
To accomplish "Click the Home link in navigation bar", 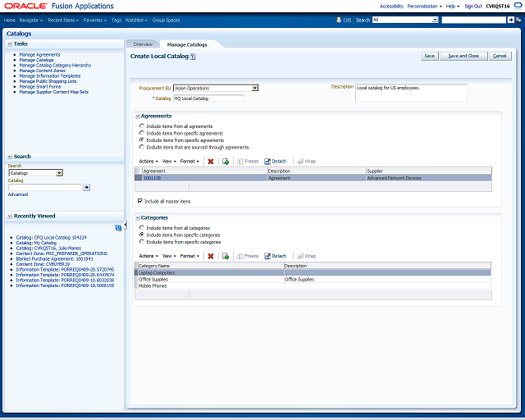I will (10, 21).
